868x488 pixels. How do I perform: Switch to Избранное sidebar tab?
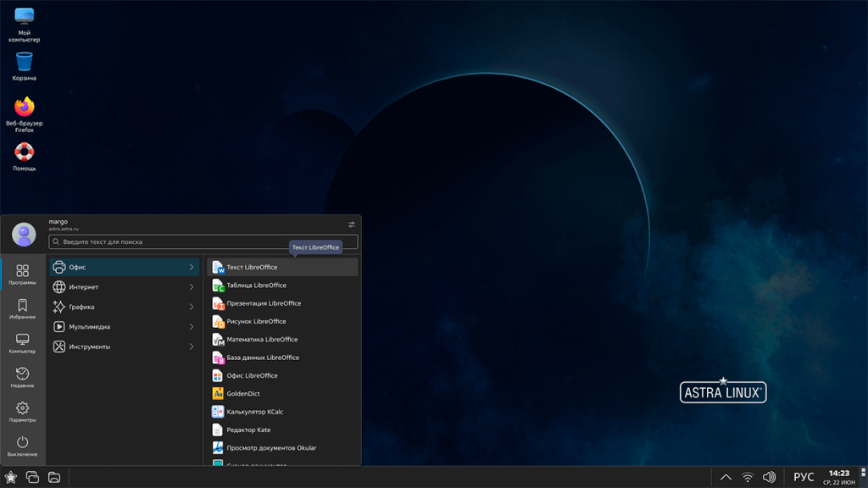tap(23, 308)
